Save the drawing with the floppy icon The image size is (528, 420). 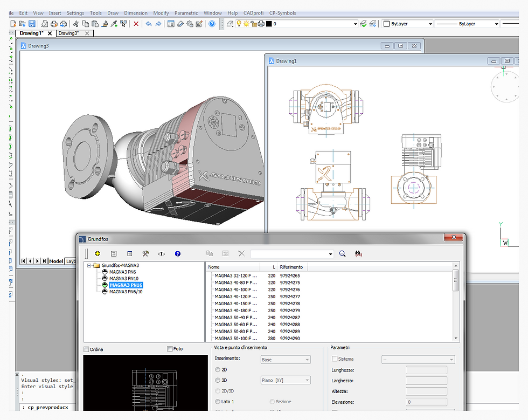point(32,24)
